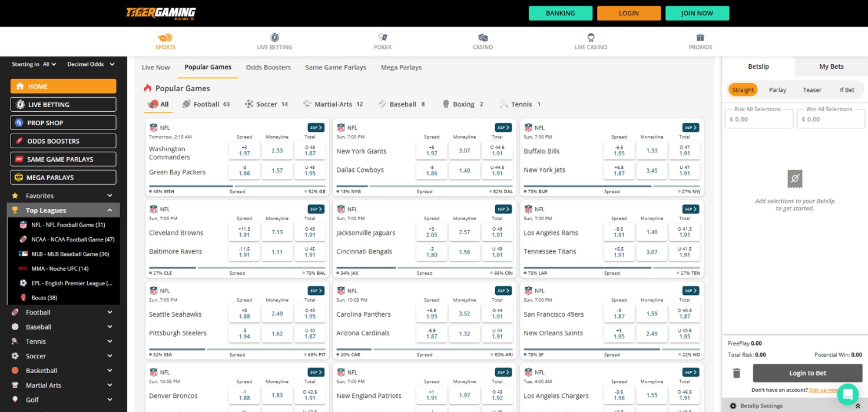
Task: Click the Risk All Selections input field
Action: point(758,118)
